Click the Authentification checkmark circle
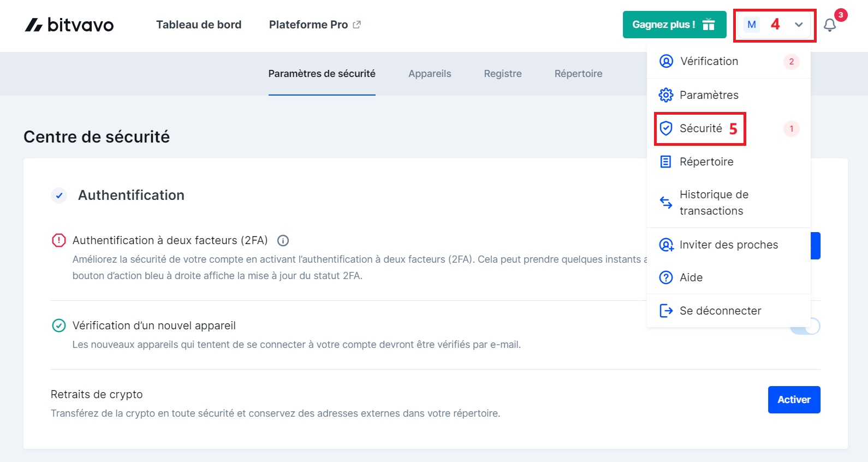Viewport: 868px width, 462px height. 59,195
